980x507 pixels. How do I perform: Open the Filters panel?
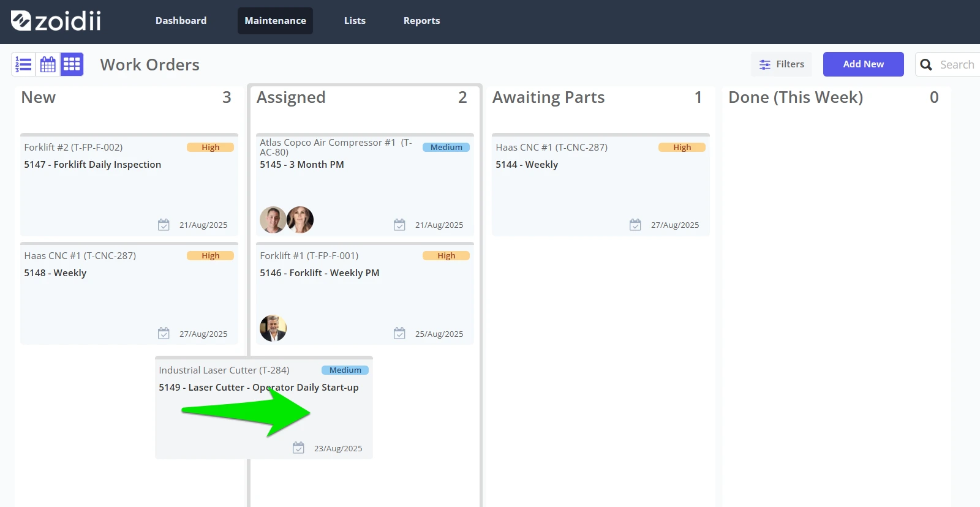(782, 64)
